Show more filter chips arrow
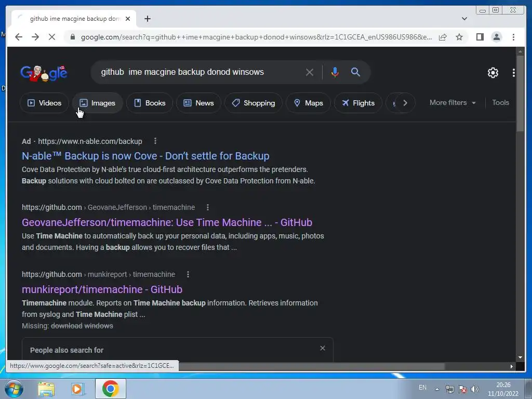 pyautogui.click(x=405, y=103)
